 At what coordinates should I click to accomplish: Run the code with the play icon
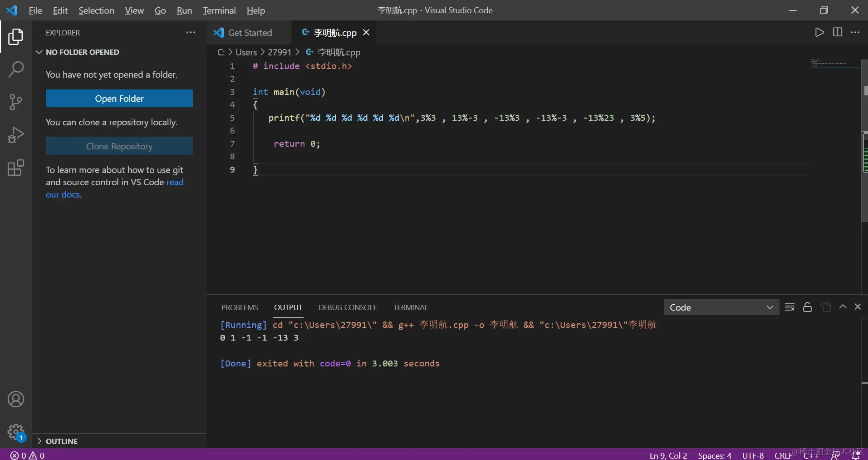[x=819, y=32]
